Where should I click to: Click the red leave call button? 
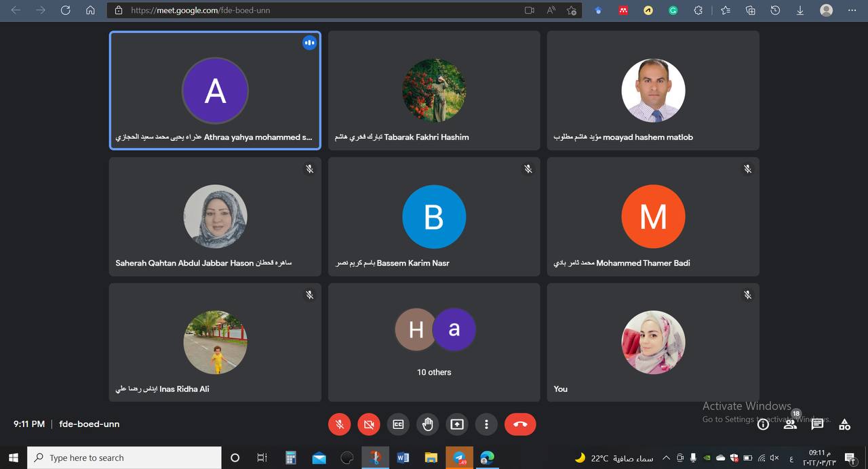coord(520,424)
